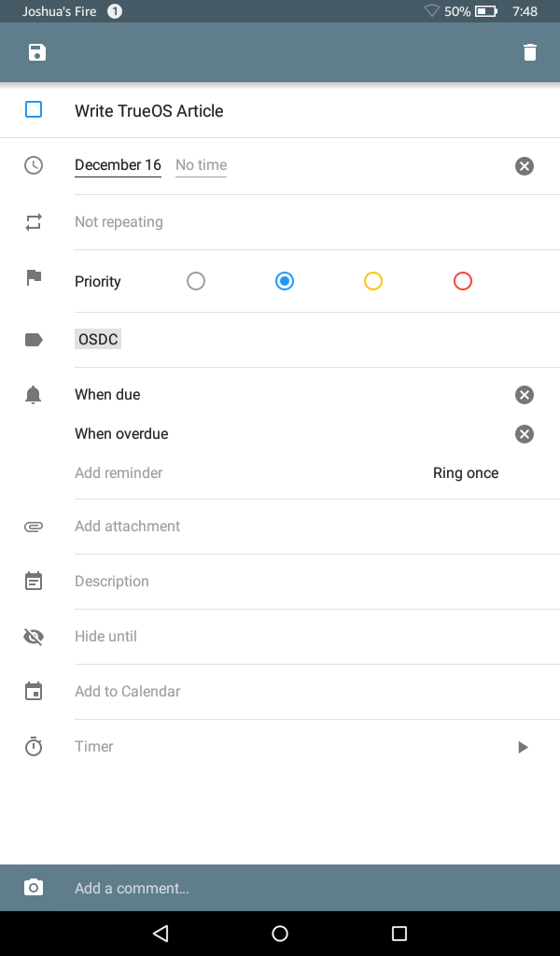Viewport: 560px width, 956px height.
Task: Tap the bell icon for reminders
Action: point(34,394)
